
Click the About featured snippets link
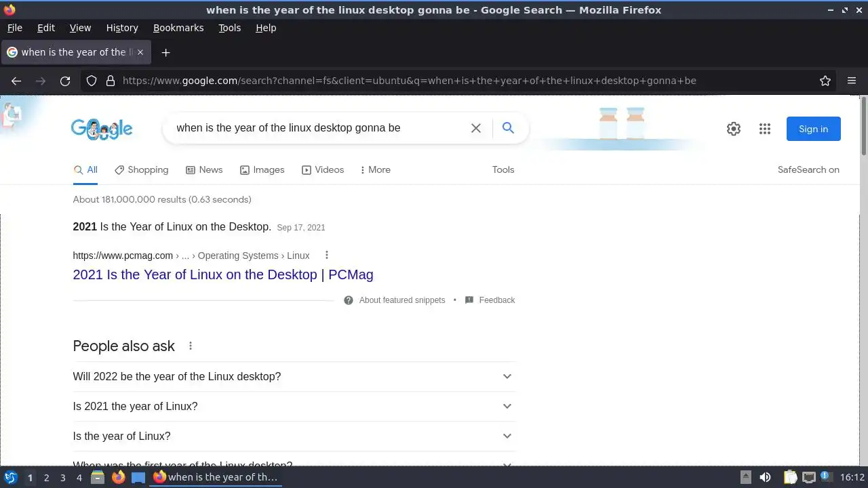[402, 300]
